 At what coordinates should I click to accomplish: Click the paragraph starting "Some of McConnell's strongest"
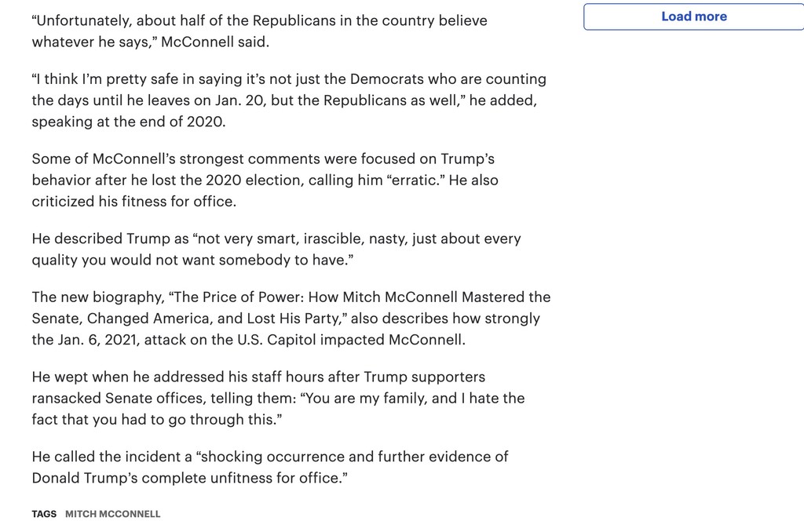(265, 180)
